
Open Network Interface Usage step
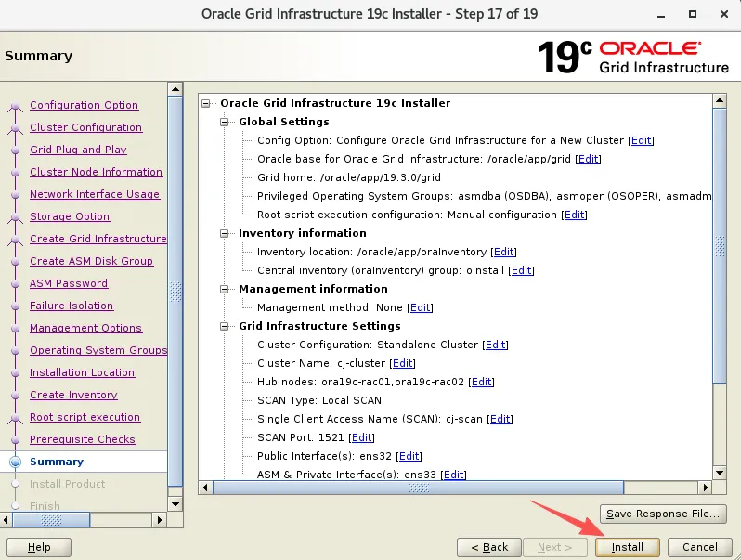tap(95, 194)
